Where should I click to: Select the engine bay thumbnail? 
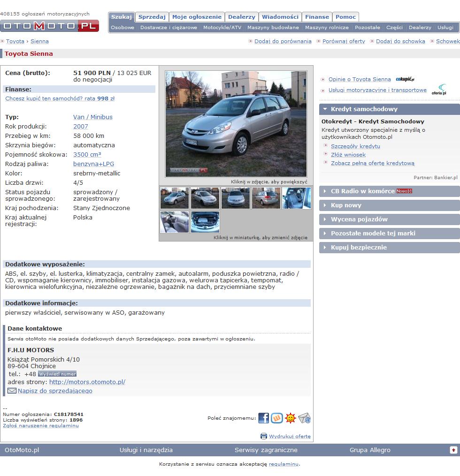pyautogui.click(x=205, y=222)
